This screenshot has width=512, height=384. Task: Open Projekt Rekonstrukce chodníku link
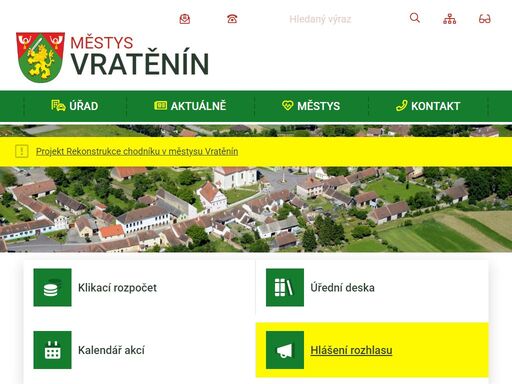click(x=137, y=151)
